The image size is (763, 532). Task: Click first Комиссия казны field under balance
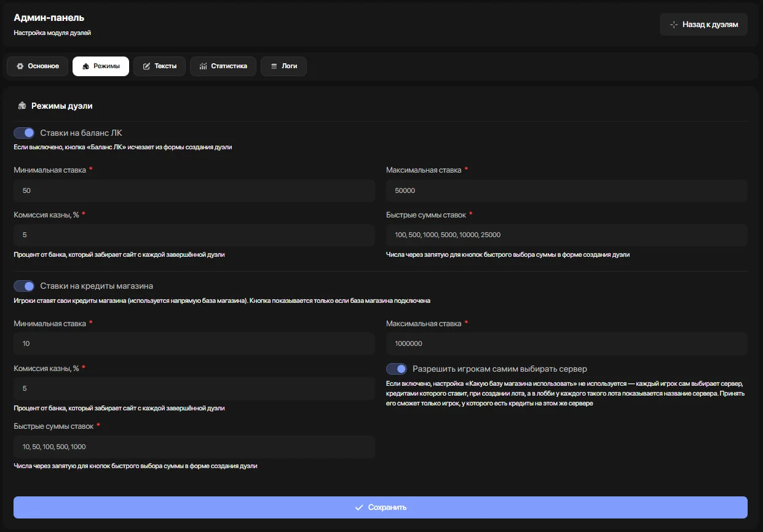pyautogui.click(x=194, y=235)
